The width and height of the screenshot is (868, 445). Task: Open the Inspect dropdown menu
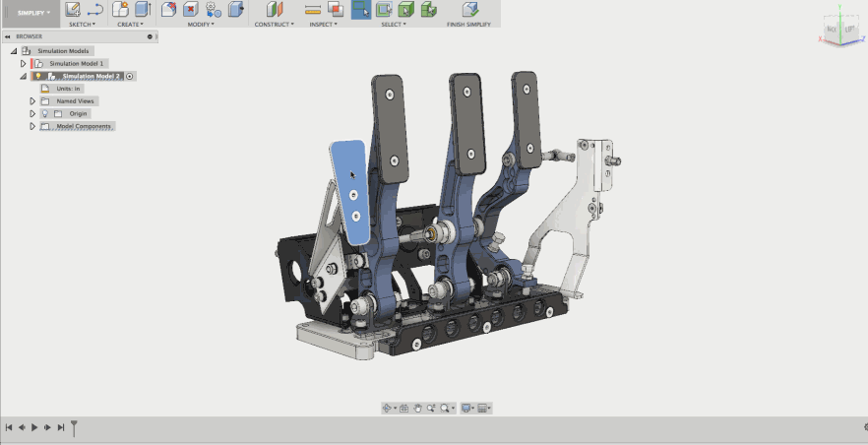point(323,25)
